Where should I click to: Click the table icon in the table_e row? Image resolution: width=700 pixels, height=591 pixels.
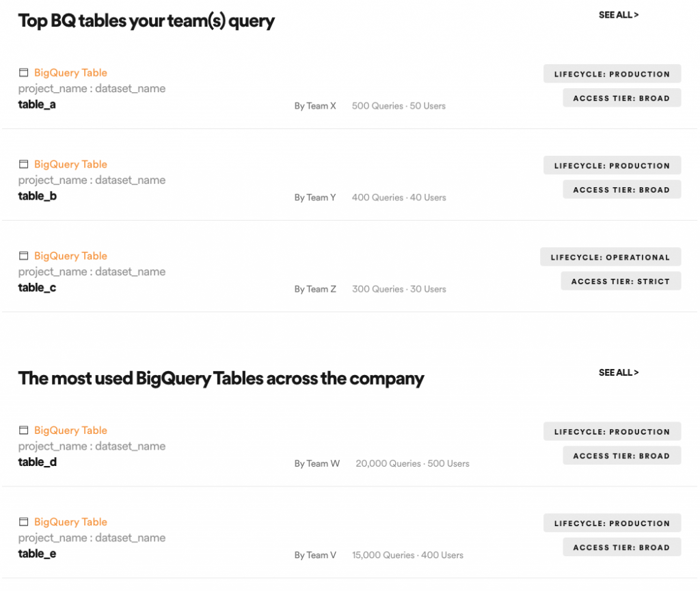point(23,521)
